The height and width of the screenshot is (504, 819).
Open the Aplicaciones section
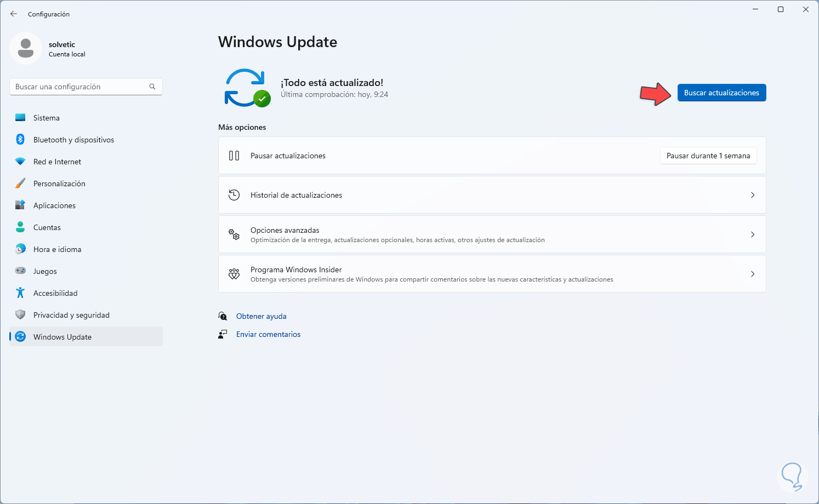pyautogui.click(x=86, y=205)
